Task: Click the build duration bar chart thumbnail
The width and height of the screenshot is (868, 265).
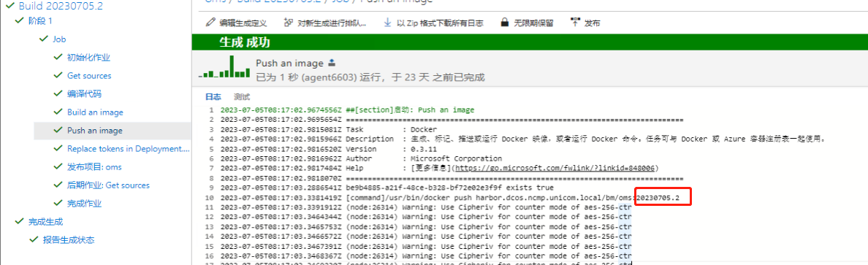Action: (x=224, y=66)
